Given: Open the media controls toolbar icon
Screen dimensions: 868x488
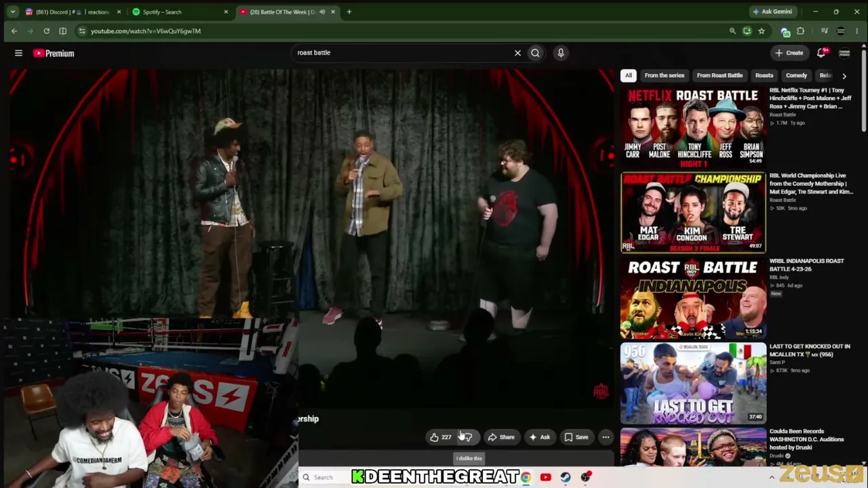Looking at the screenshot, I should (825, 31).
